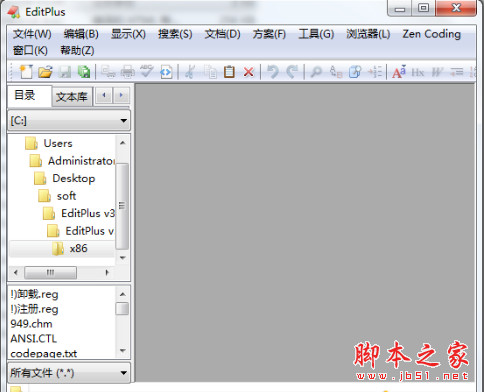Open the 方案(F) menu
Image resolution: width=485 pixels, height=392 pixels.
click(x=269, y=34)
